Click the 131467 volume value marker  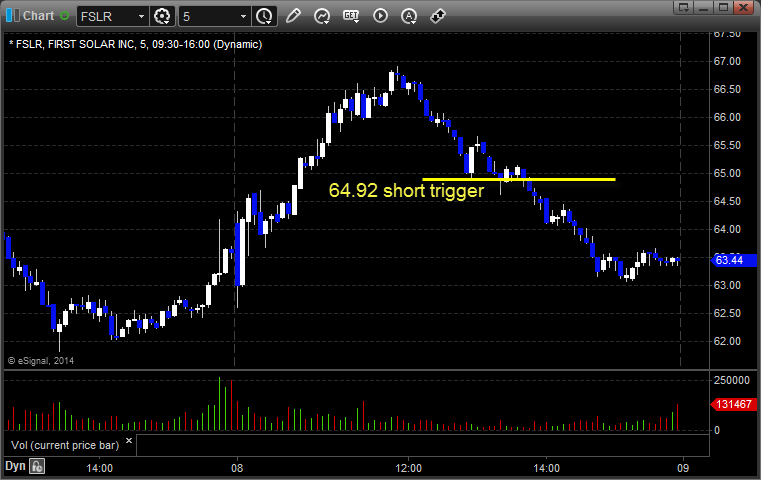click(733, 404)
